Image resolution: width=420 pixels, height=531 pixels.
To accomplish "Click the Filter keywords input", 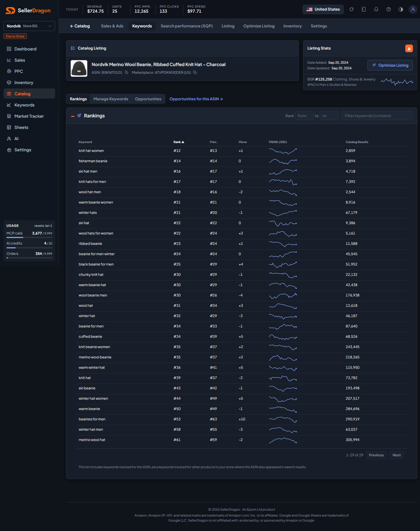I will [377, 116].
